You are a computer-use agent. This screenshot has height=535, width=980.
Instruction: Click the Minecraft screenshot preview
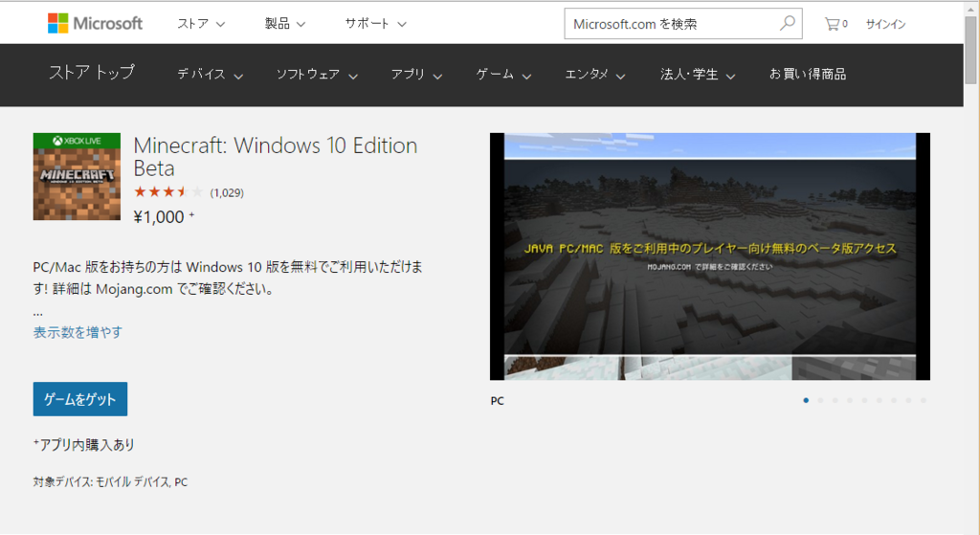710,256
